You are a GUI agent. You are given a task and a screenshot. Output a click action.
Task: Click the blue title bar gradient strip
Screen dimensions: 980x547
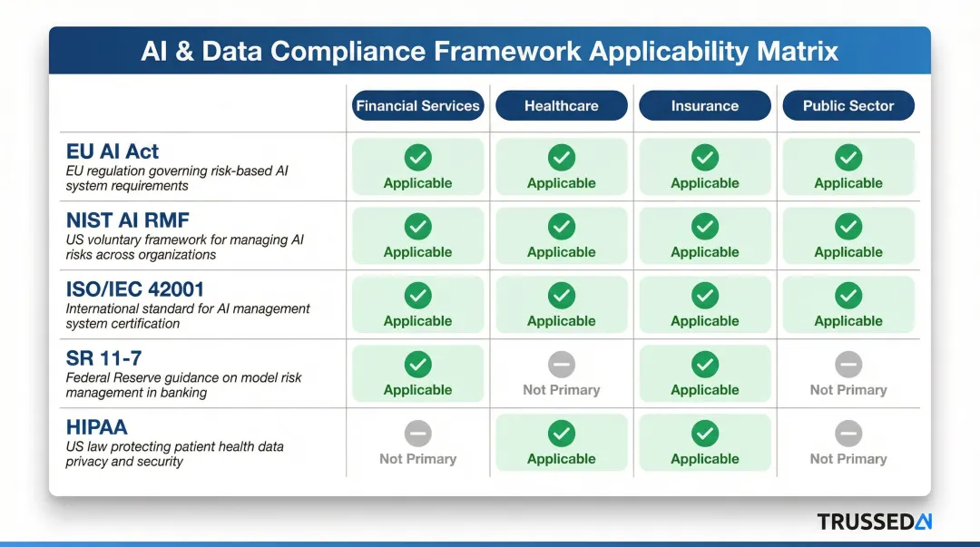pyautogui.click(x=490, y=52)
